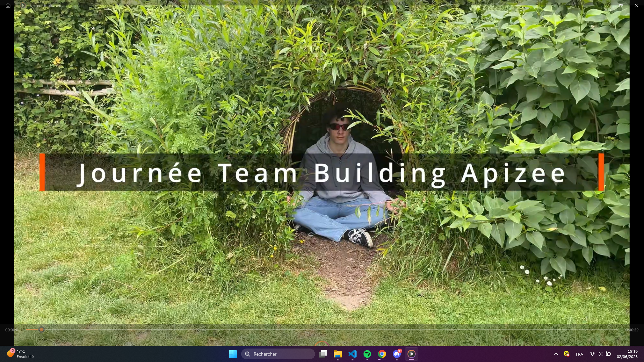Open Discord from the taskbar
This screenshot has width=644, height=362.
(x=397, y=354)
